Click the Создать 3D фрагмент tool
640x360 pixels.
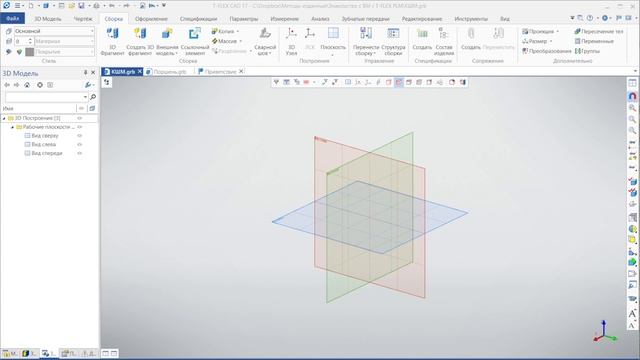[140, 41]
